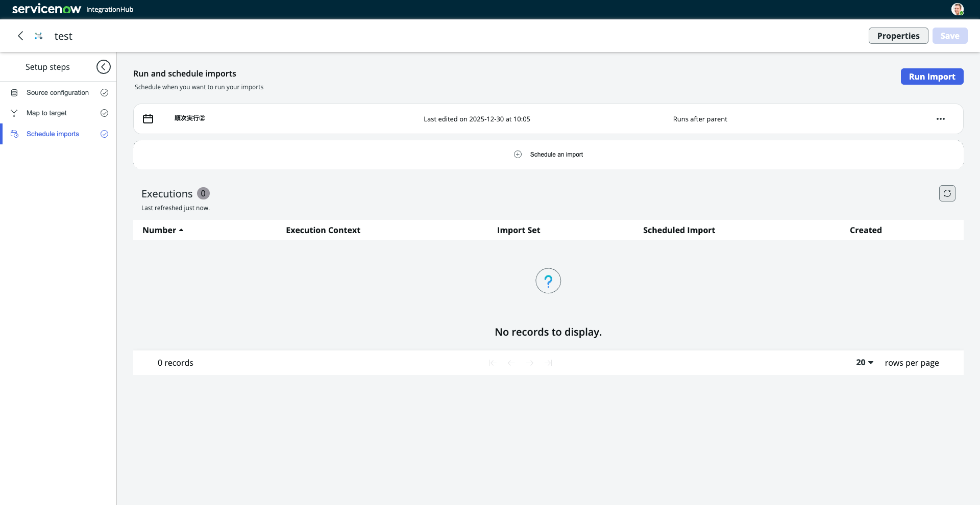Screen dimensions: 980x505
Task: Open the more options menu for 順次実行②
Action: (941, 119)
